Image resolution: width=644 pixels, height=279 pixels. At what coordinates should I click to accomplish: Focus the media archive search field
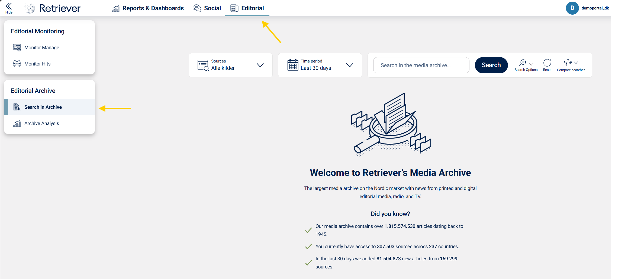click(x=421, y=65)
